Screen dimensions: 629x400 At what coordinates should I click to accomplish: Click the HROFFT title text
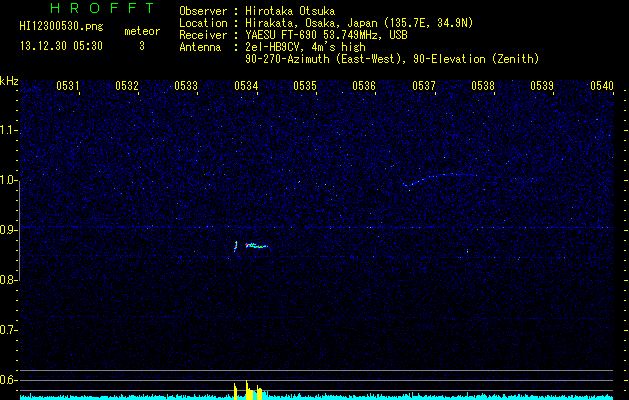click(103, 8)
